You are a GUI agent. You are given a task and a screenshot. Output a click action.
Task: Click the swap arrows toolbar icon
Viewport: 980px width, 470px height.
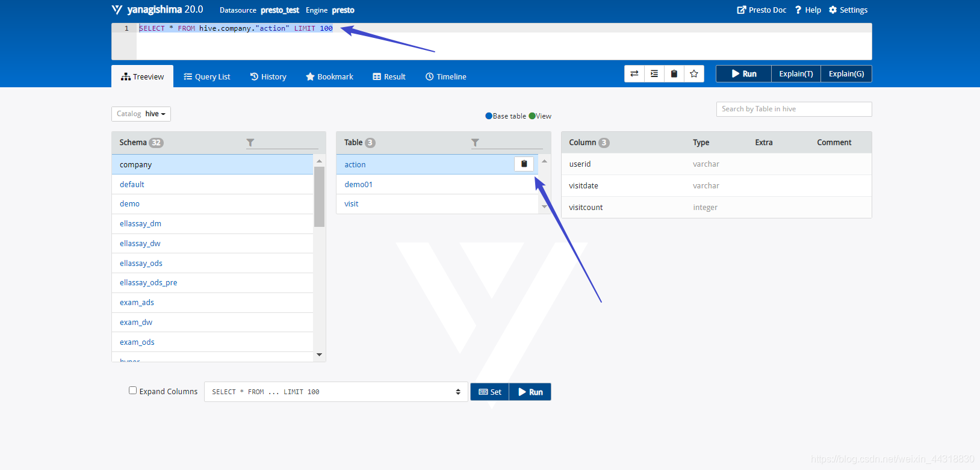pyautogui.click(x=634, y=73)
